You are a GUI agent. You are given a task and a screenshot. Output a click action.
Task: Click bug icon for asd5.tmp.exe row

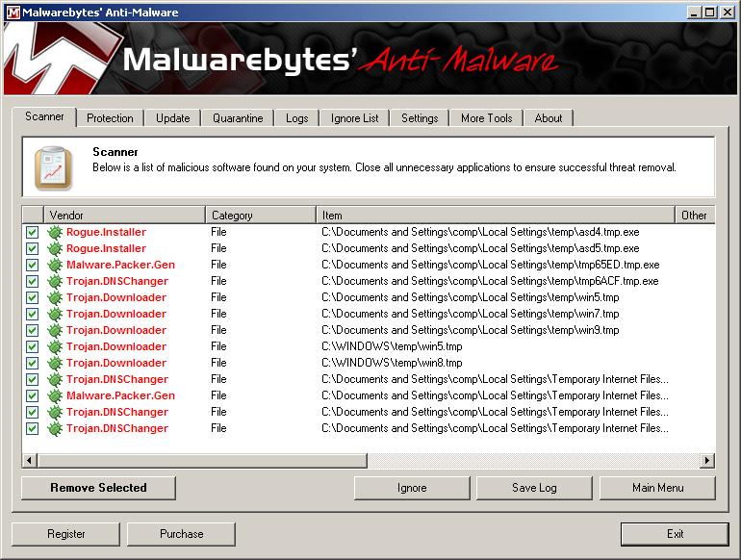click(55, 248)
